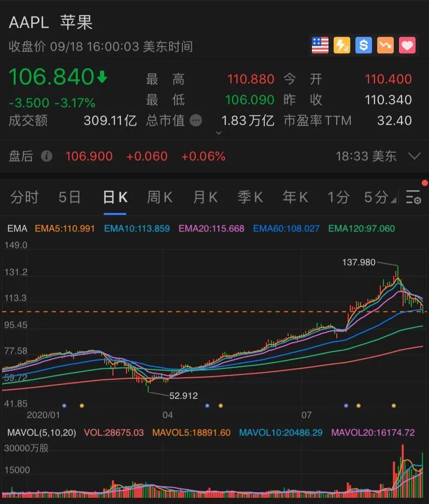Tap the 最高 value 110.880
Viewport: 429px width, 504px height.
(x=251, y=79)
